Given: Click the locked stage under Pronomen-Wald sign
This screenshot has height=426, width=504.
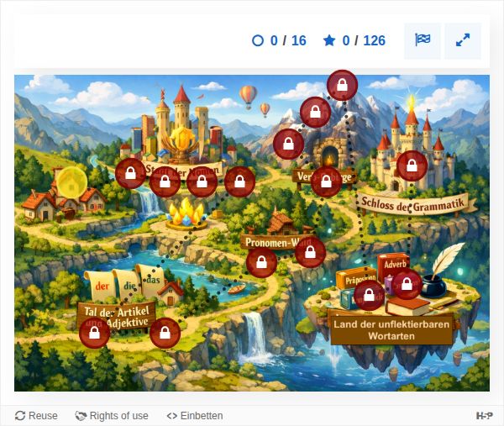Looking at the screenshot, I should click(x=261, y=262).
